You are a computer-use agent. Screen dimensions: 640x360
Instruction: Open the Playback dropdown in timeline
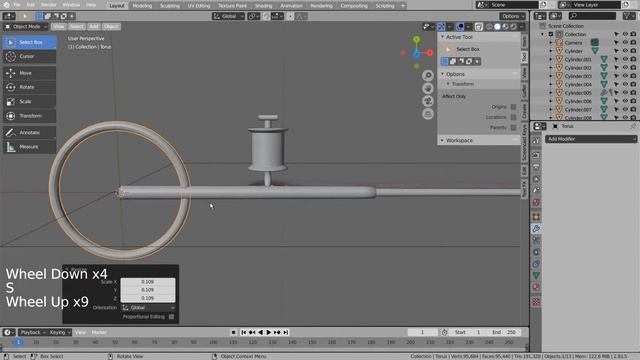33,332
